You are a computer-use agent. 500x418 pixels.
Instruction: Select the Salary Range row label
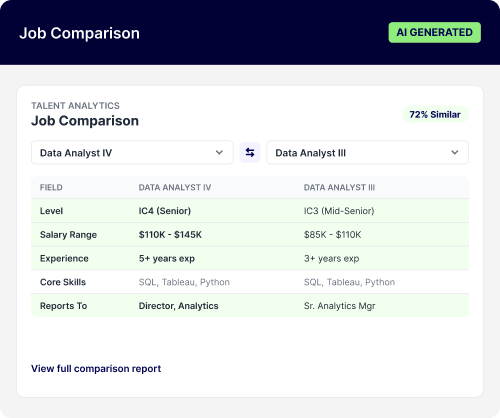tap(68, 235)
